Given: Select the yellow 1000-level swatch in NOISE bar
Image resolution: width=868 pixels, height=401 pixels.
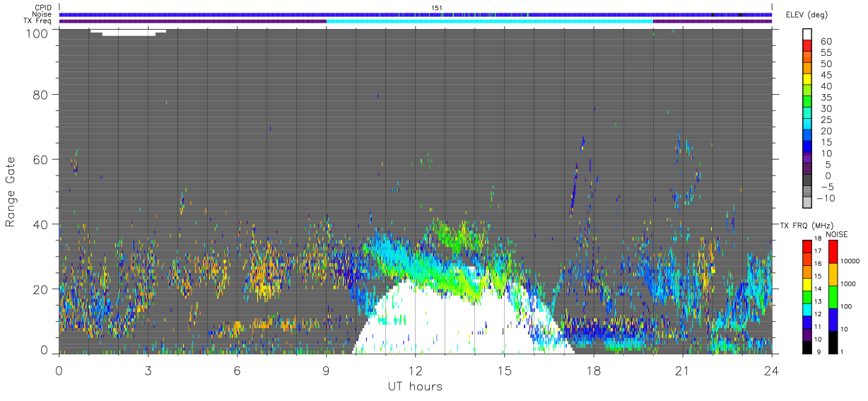Looking at the screenshot, I should 835,274.
